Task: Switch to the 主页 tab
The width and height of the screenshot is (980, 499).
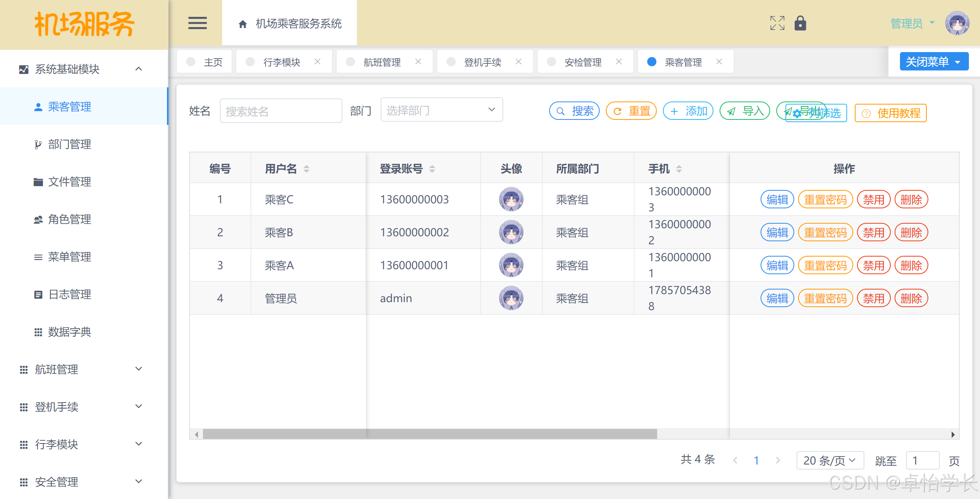Action: pos(204,62)
